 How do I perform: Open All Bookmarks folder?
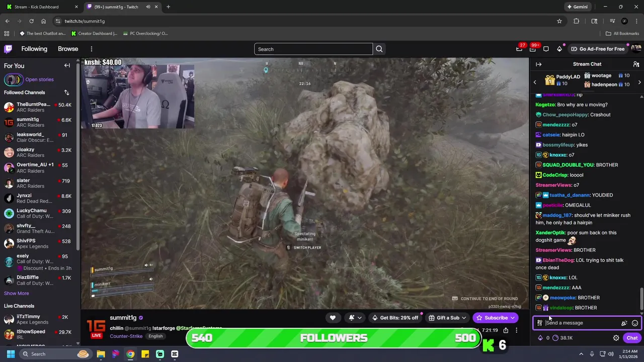[x=622, y=34]
